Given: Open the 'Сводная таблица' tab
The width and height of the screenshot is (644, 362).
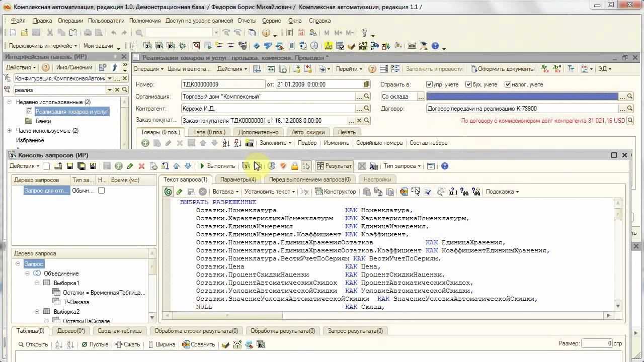Looking at the screenshot, I should (119, 331).
